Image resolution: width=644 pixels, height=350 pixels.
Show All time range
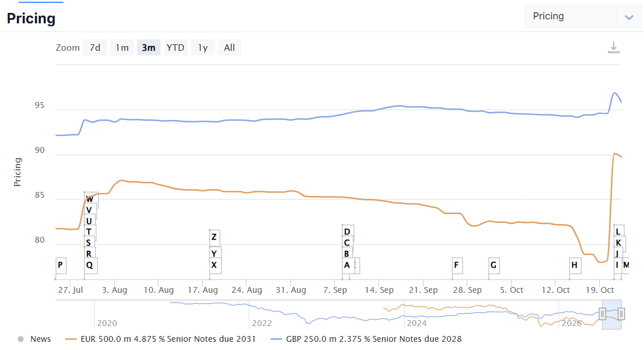coord(230,48)
